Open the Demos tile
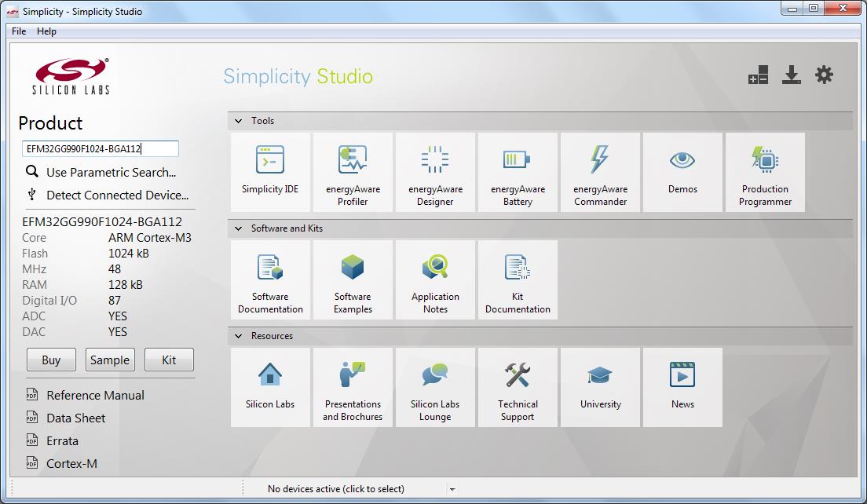Viewport: 867px width, 504px height. (x=682, y=171)
